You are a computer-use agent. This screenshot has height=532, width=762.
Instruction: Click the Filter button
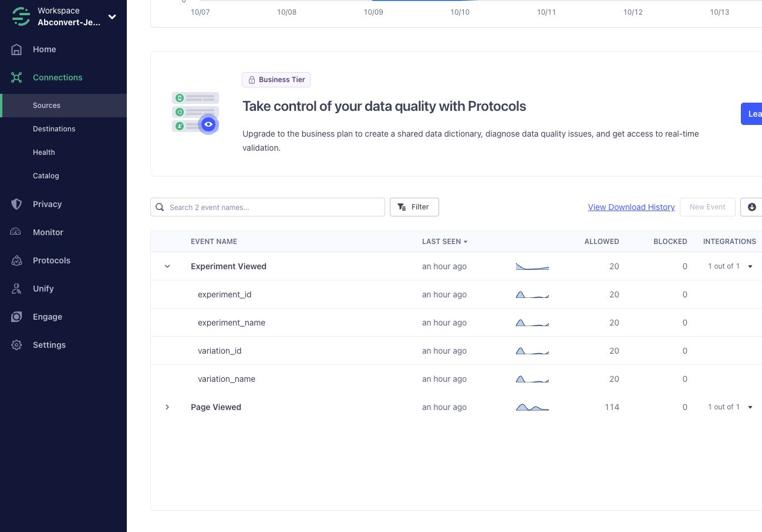coord(414,207)
